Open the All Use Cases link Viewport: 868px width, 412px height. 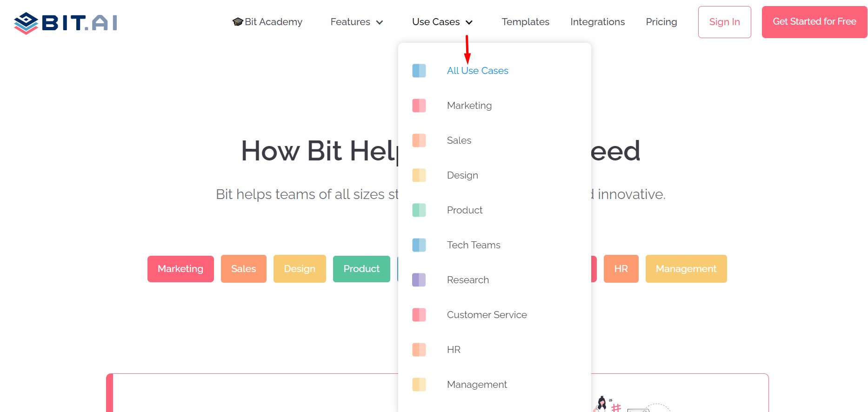tap(477, 71)
